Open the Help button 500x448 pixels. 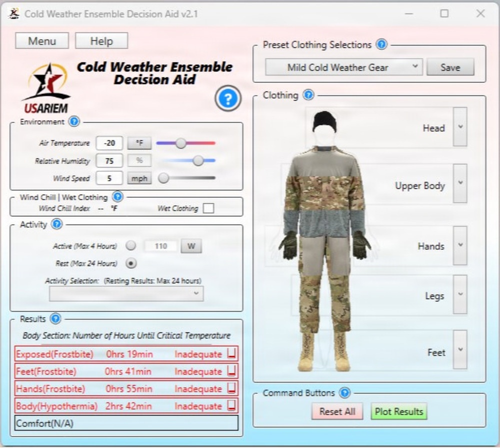click(101, 41)
